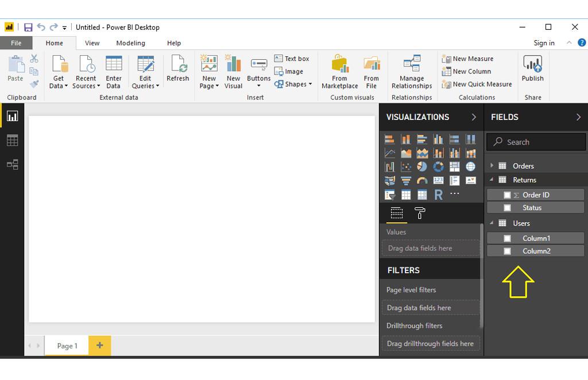Select the globe map visual
Screen dimensions: 588x380
pos(471,167)
